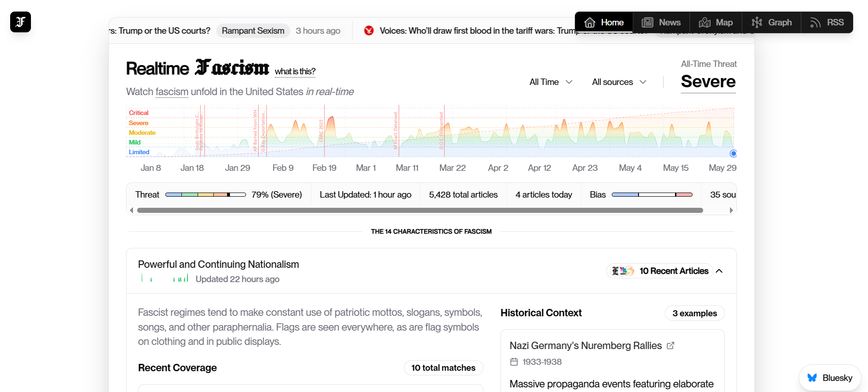The height and width of the screenshot is (392, 868).
Task: Click 'Last Updated: 1 hour ago' stat
Action: tap(365, 195)
